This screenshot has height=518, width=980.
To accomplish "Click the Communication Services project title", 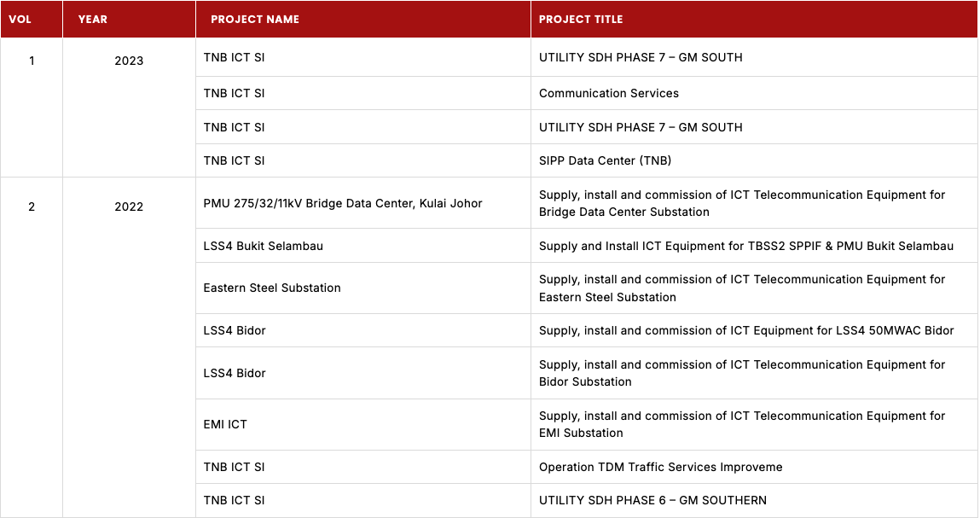I will (609, 93).
